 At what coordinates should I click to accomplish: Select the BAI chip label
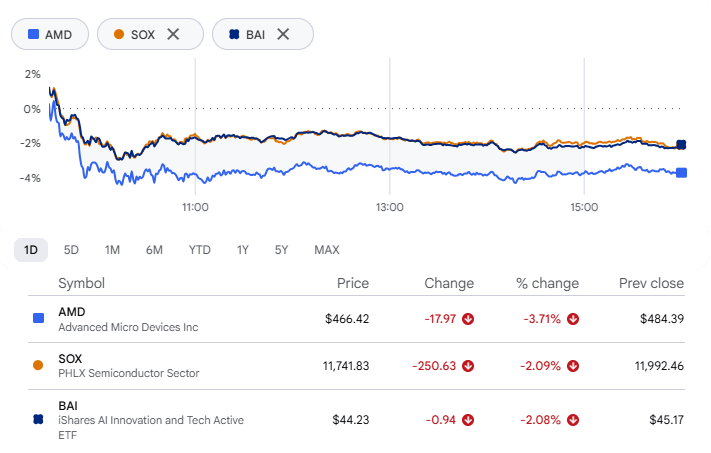(255, 34)
